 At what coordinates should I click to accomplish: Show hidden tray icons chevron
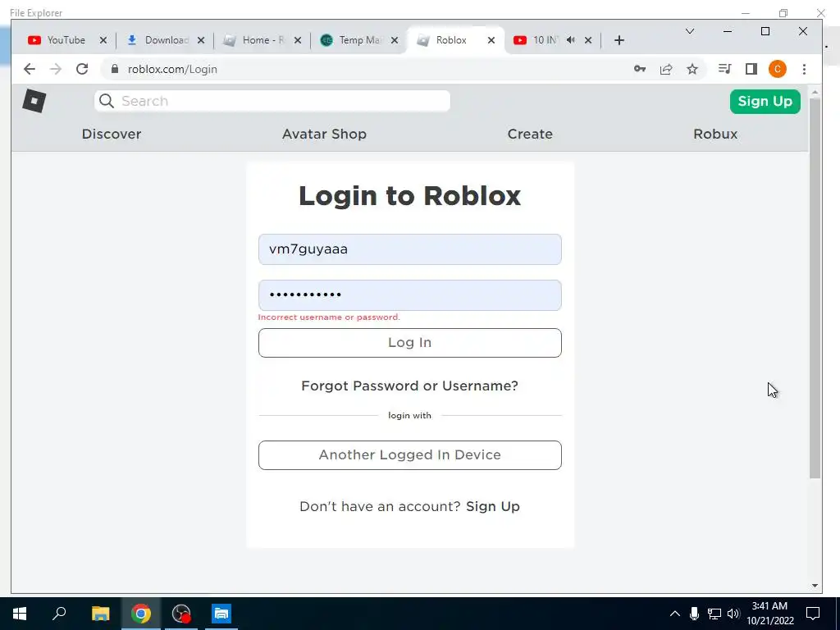pyautogui.click(x=675, y=614)
